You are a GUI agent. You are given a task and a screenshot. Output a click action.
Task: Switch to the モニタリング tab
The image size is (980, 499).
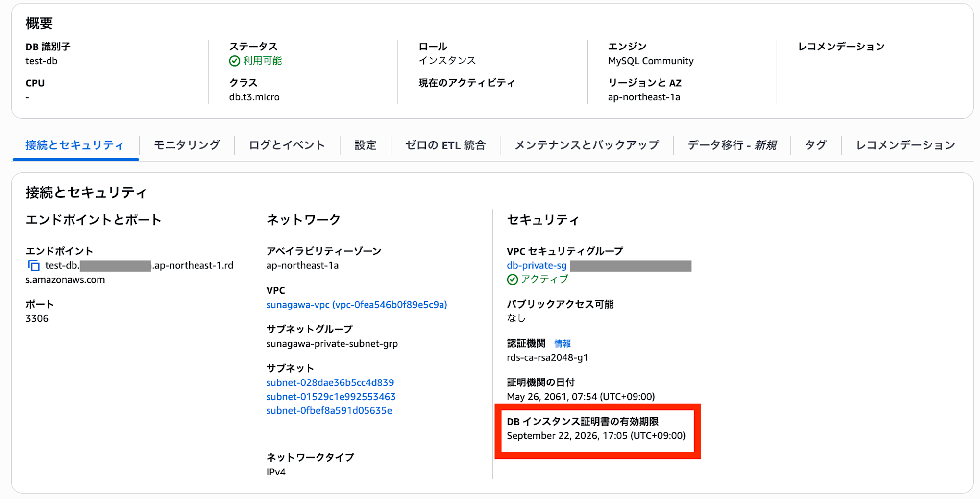coord(187,145)
